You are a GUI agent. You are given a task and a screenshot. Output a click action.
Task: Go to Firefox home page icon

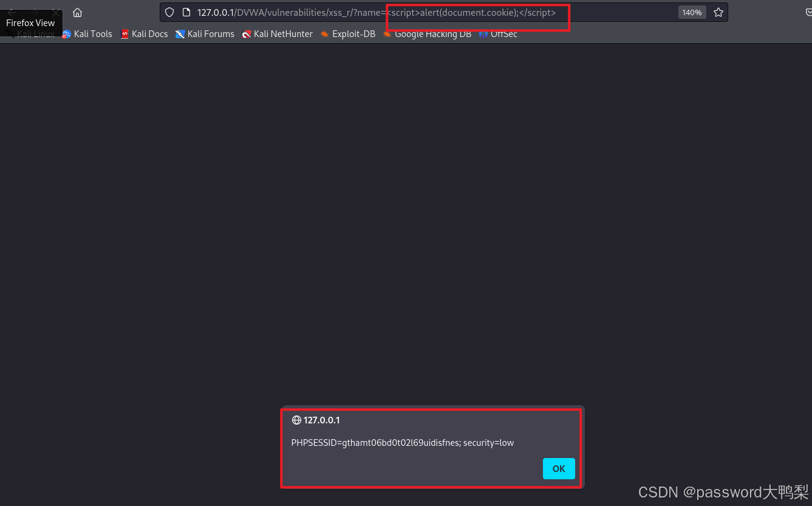(77, 12)
